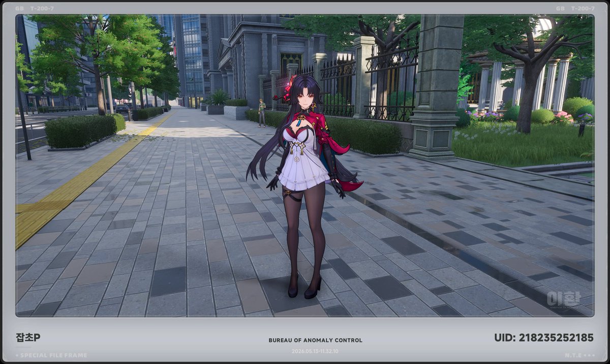Viewport: 610px width, 364px height.
Task: Select the UID: 218235252185 text
Action: (x=543, y=338)
